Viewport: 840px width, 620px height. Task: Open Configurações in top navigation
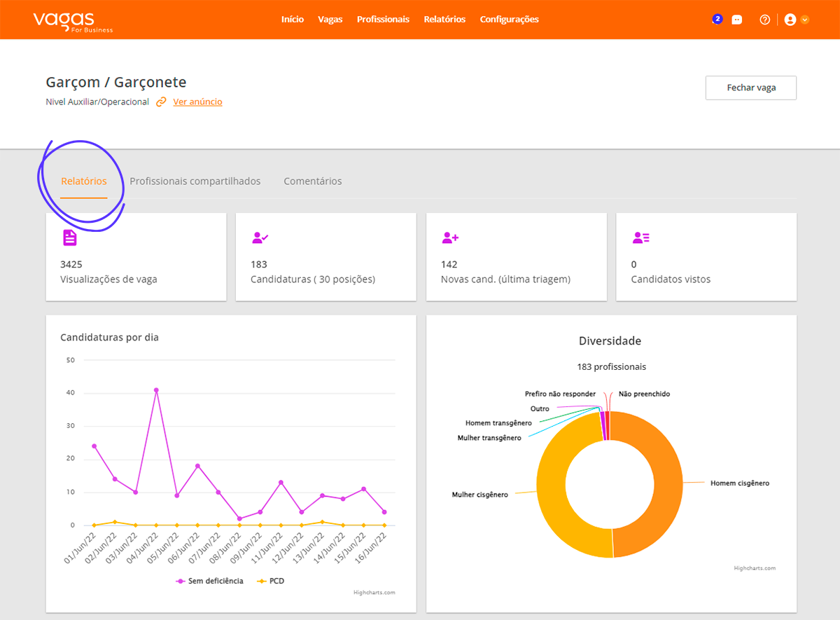pos(510,20)
